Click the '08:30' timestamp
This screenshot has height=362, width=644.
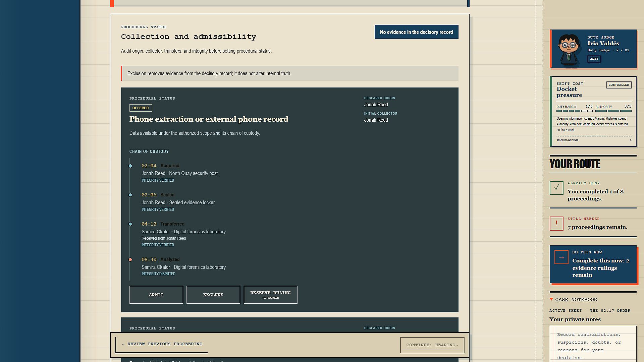(x=149, y=260)
